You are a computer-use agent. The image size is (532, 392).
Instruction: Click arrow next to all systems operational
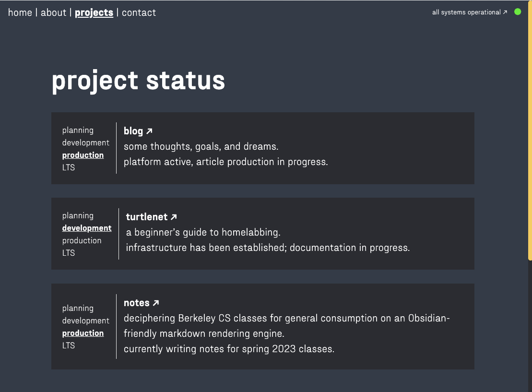[x=505, y=12]
